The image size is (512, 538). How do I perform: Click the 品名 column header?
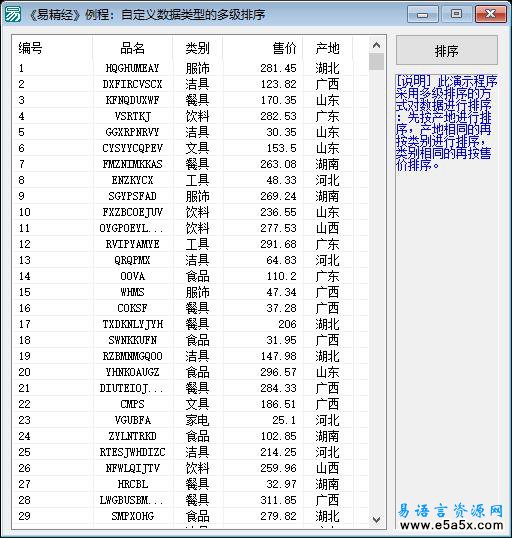click(132, 48)
